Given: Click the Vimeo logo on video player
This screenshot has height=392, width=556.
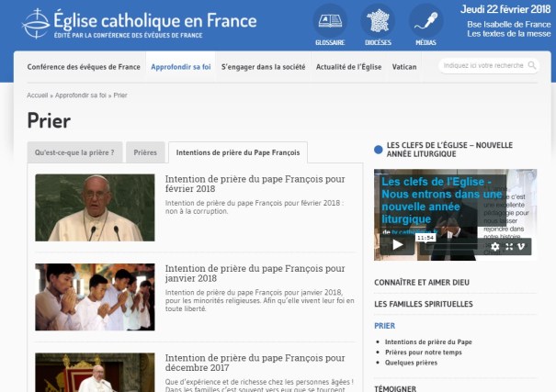Looking at the screenshot, I should point(521,246).
